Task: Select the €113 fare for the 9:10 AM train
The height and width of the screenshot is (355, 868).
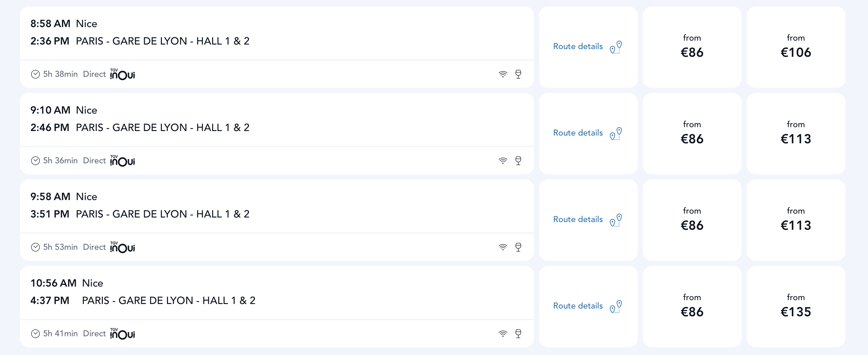Action: pyautogui.click(x=795, y=133)
